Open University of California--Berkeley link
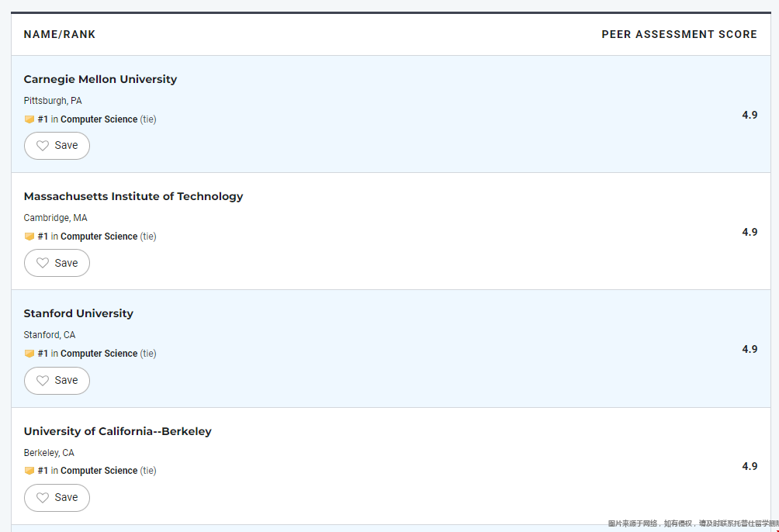This screenshot has height=532, width=779. [117, 431]
